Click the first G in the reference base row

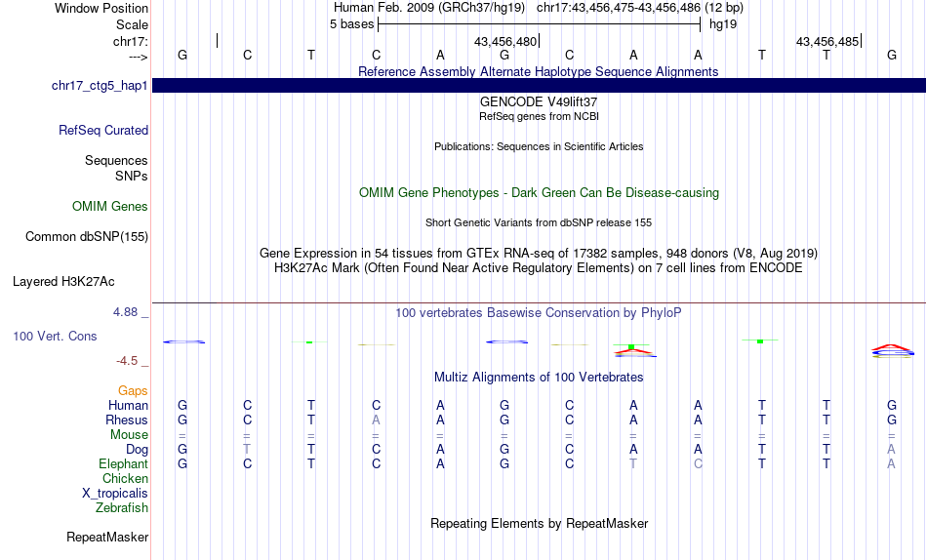[x=182, y=55]
